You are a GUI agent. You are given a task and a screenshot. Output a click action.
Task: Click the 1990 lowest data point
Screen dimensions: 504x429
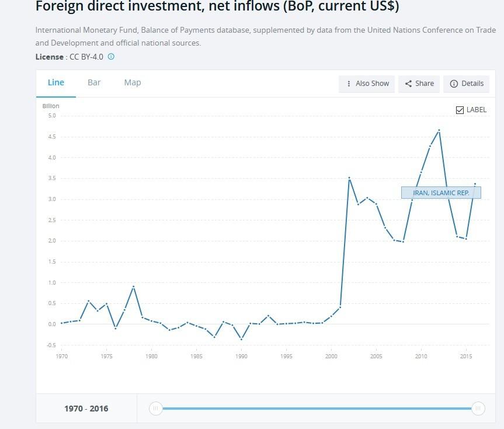(241, 339)
